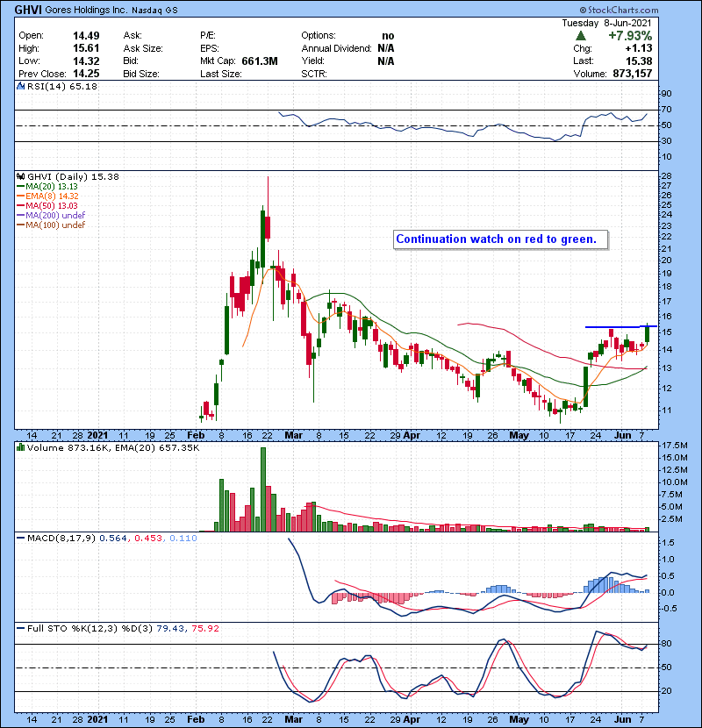Click the 'Gores Holdings Inc.' company name
Screen dimensions: 702x728
(x=86, y=10)
